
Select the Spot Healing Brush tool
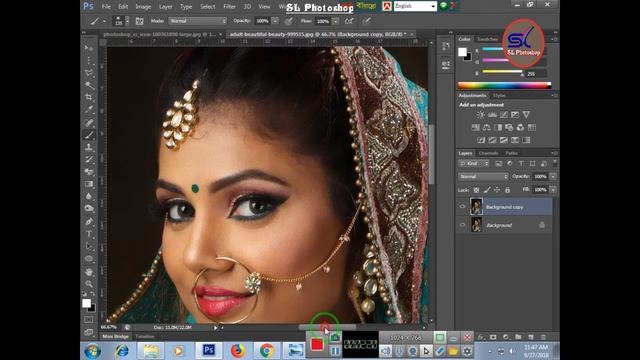pos(89,122)
